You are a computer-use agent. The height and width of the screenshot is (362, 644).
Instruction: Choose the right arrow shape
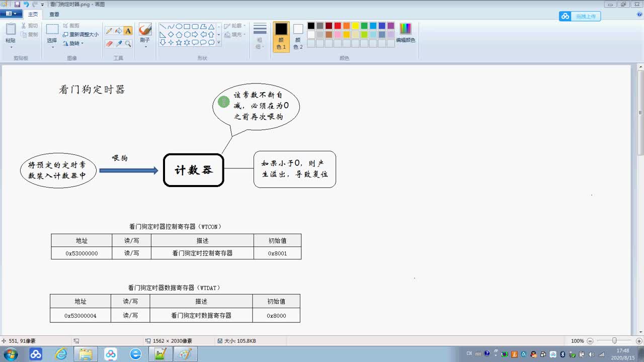[195, 35]
